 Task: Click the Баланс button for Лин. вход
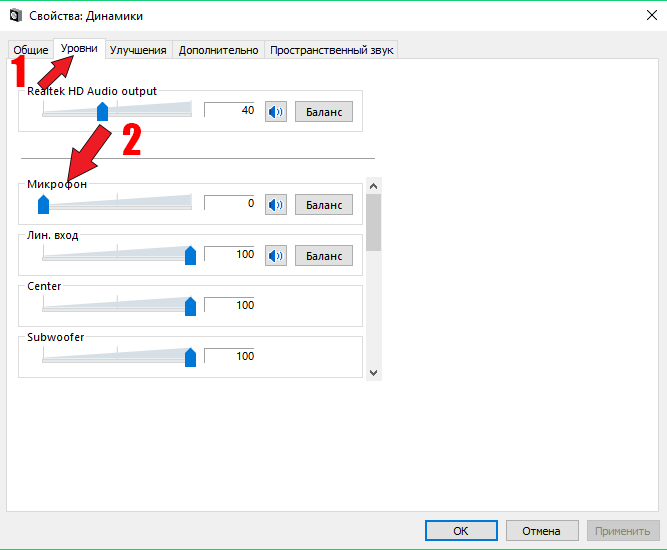pos(323,255)
